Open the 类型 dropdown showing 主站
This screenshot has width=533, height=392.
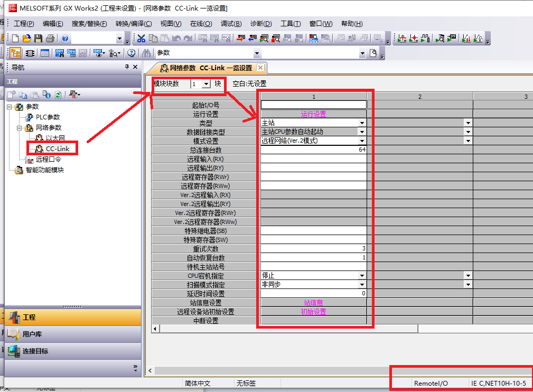[362, 123]
